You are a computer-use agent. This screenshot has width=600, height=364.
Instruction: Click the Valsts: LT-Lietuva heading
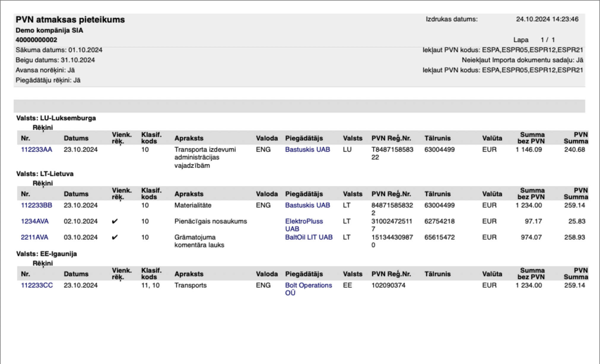coord(45,174)
